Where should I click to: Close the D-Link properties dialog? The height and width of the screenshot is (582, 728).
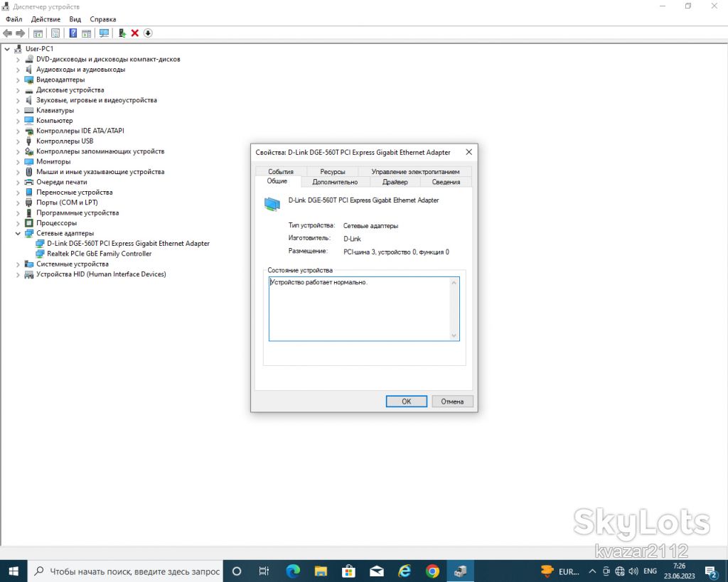tap(469, 152)
